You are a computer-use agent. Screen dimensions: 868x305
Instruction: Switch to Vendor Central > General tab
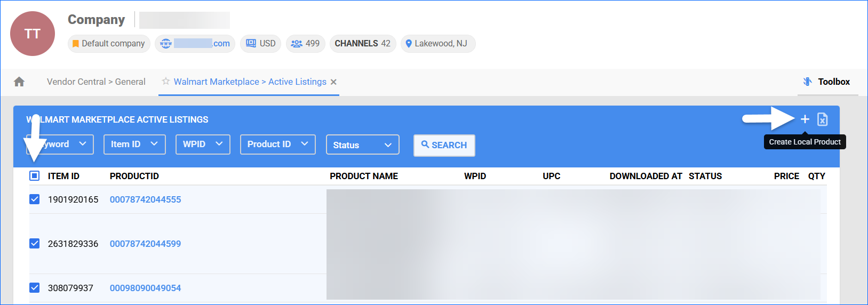96,82
